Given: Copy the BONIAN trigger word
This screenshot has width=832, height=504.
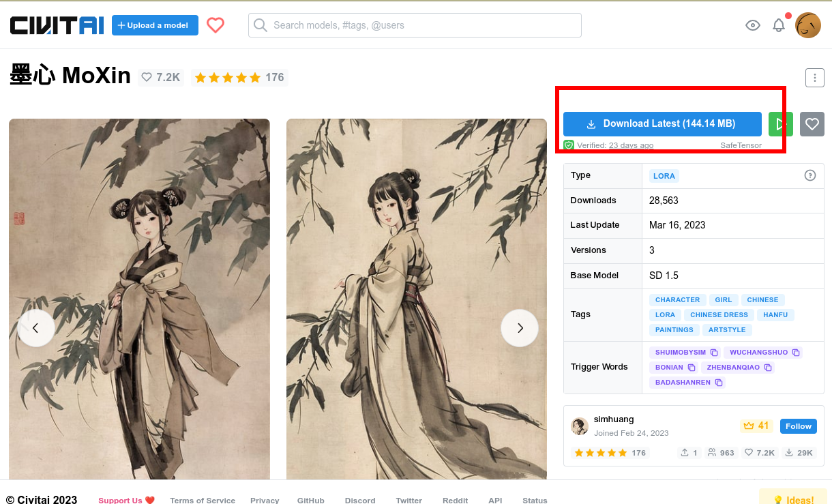Looking at the screenshot, I should coord(692,368).
